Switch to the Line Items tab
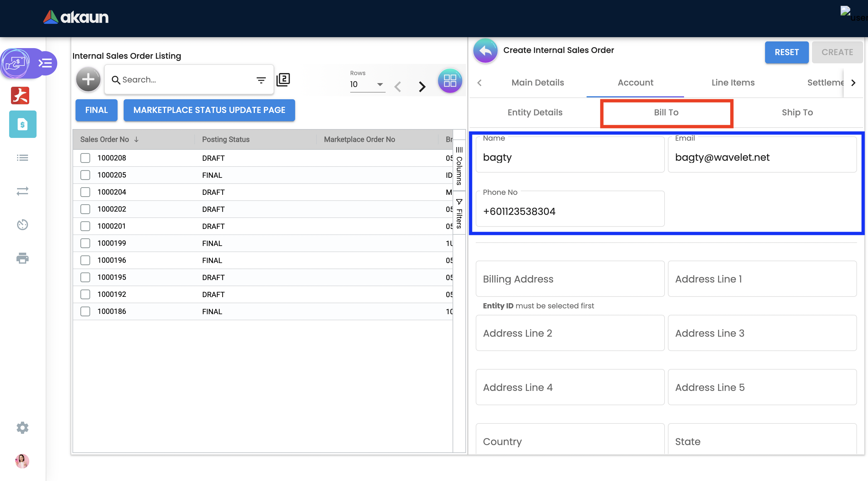 point(732,83)
